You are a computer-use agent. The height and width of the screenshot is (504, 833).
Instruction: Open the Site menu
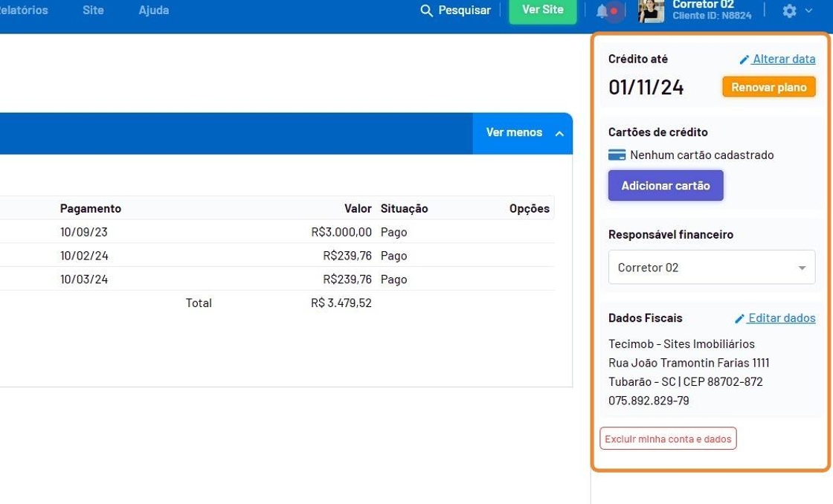(93, 10)
